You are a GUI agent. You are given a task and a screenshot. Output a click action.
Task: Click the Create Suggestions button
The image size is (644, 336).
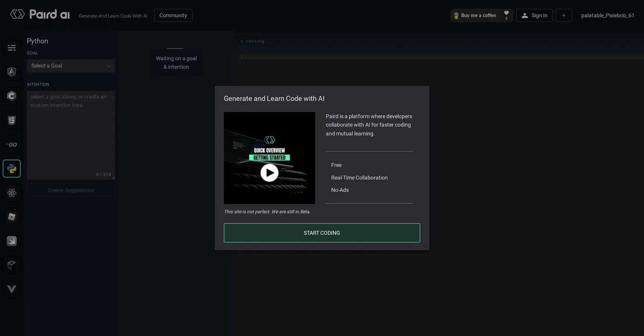pyautogui.click(x=71, y=190)
